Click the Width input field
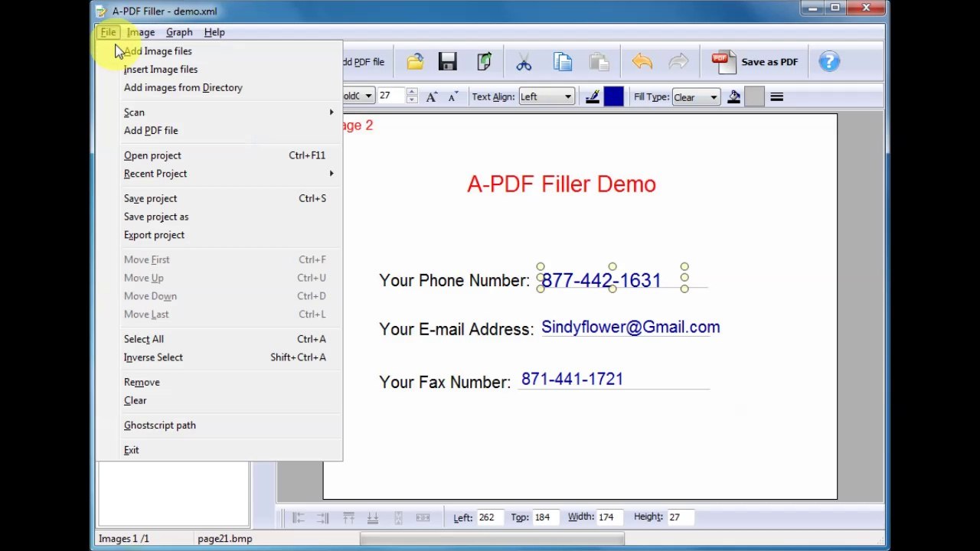Viewport: 980px width, 551px height. [610, 517]
